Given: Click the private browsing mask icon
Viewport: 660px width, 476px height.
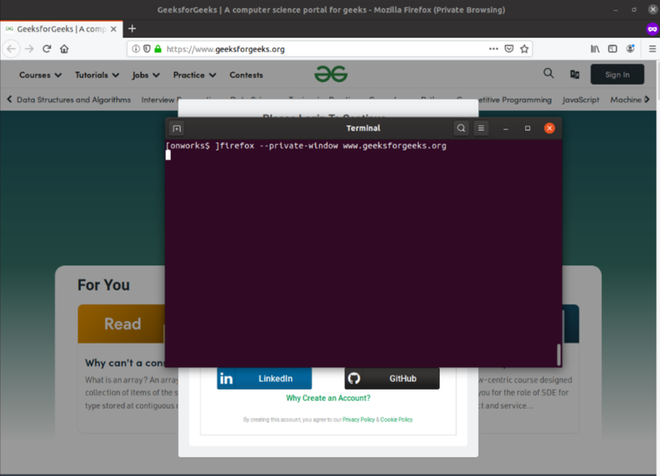Looking at the screenshot, I should click(x=652, y=29).
